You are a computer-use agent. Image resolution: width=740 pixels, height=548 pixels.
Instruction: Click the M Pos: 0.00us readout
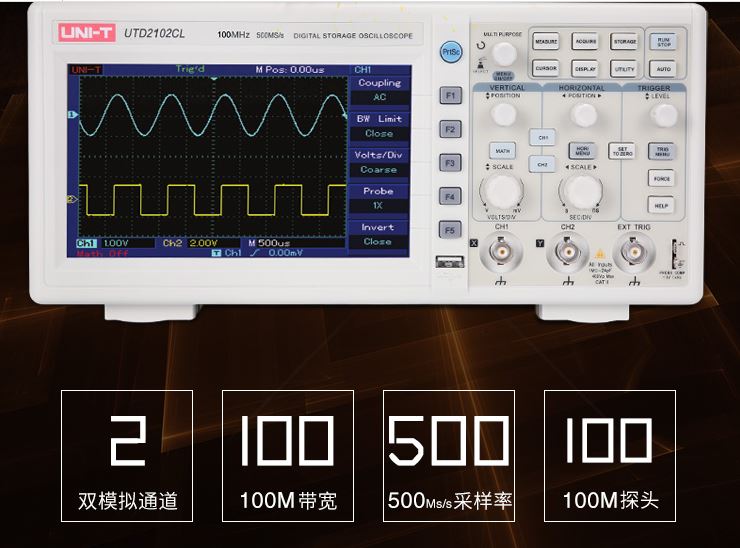[290, 70]
